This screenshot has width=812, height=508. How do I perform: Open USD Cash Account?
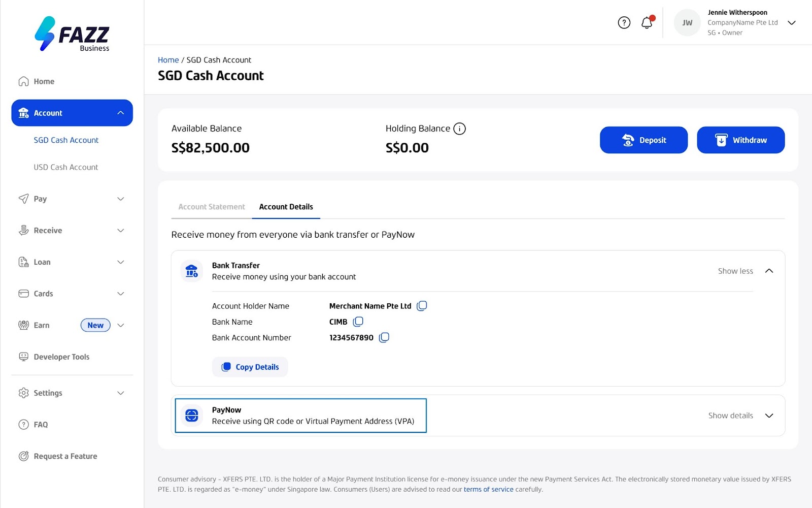click(x=66, y=167)
